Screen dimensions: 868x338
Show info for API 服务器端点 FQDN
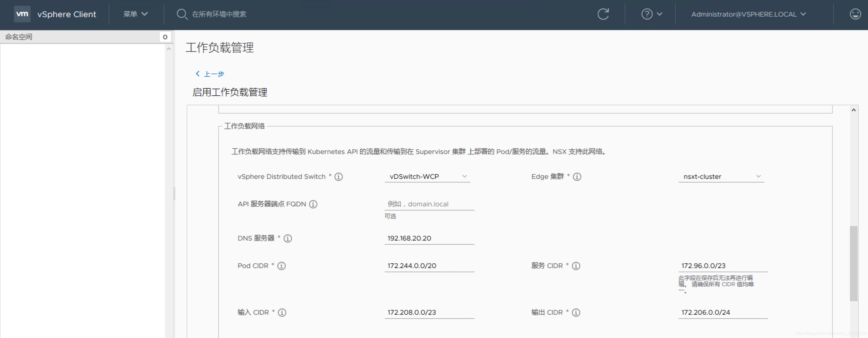(x=313, y=204)
